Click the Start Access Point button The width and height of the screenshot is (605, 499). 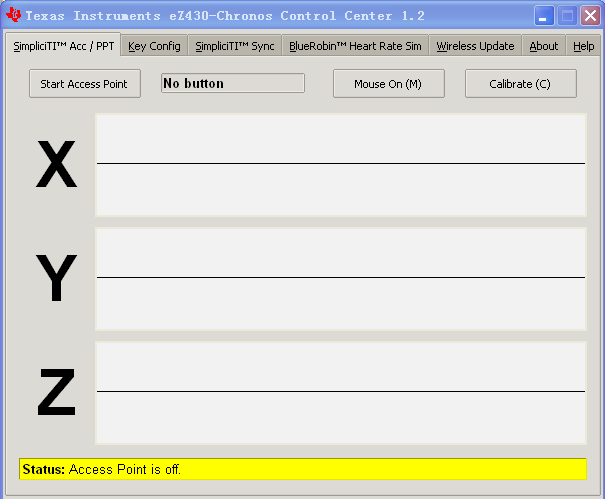click(85, 84)
